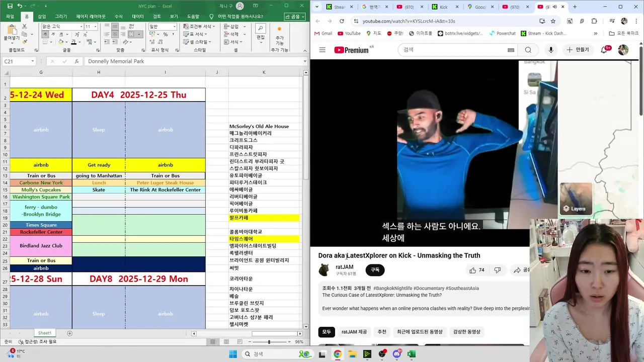Image resolution: width=644 pixels, height=362 pixels.
Task: Like the video with thumbs up
Action: point(477,270)
